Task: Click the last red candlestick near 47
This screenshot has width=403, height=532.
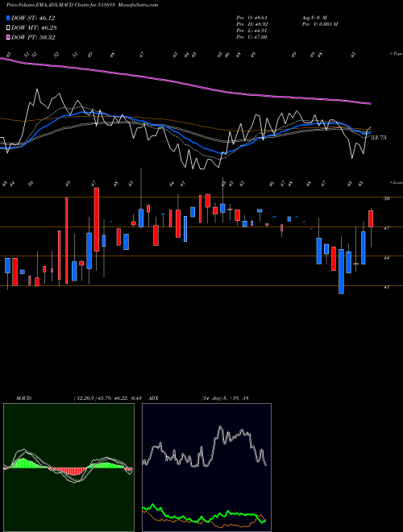Action: tap(371, 218)
